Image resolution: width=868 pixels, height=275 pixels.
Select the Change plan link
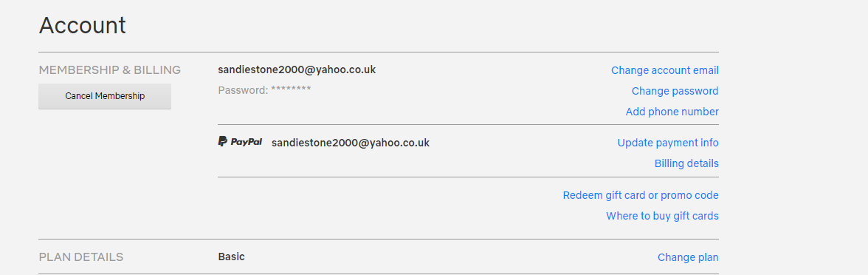point(688,257)
